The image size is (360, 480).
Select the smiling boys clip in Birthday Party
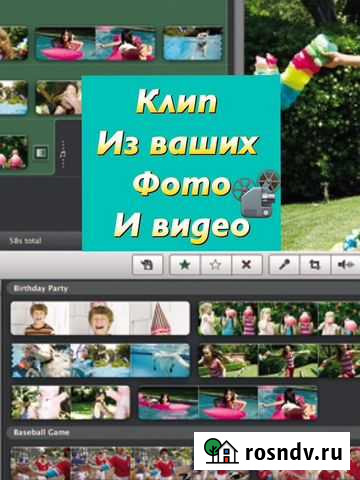[x=100, y=318]
